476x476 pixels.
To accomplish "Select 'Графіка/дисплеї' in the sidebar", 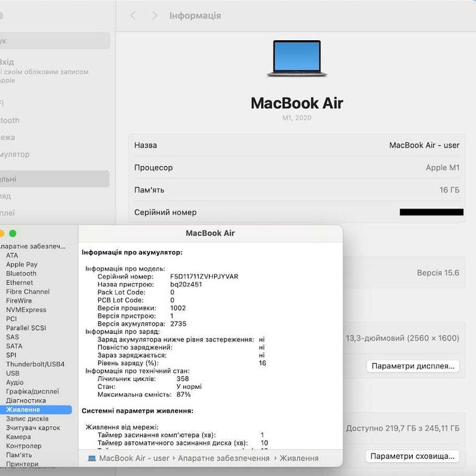I will point(33,392).
